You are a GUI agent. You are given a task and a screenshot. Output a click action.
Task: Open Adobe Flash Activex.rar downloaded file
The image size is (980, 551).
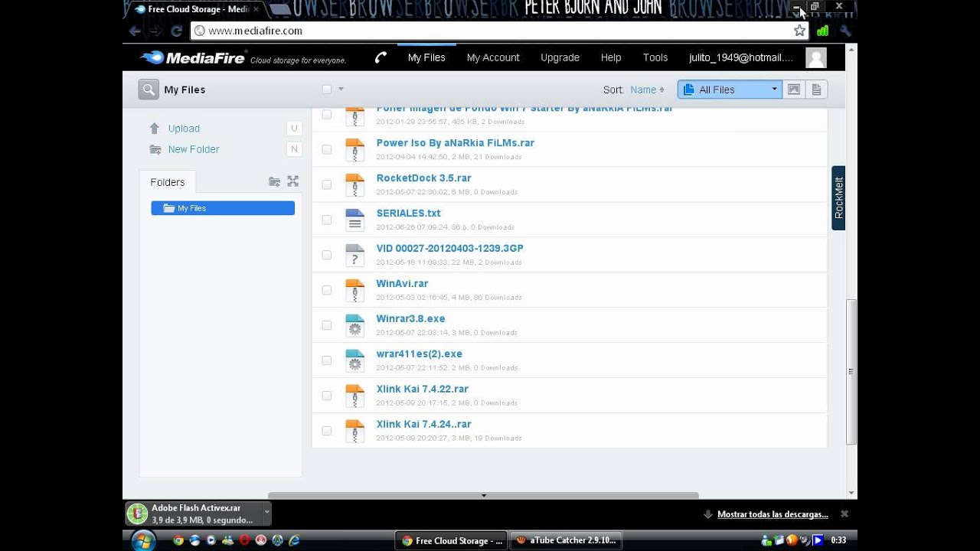click(195, 514)
